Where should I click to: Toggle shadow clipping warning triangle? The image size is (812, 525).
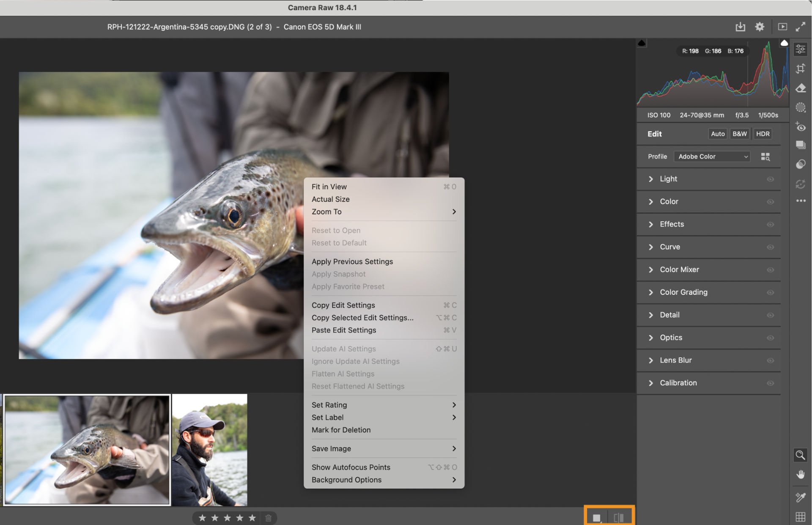tap(642, 43)
